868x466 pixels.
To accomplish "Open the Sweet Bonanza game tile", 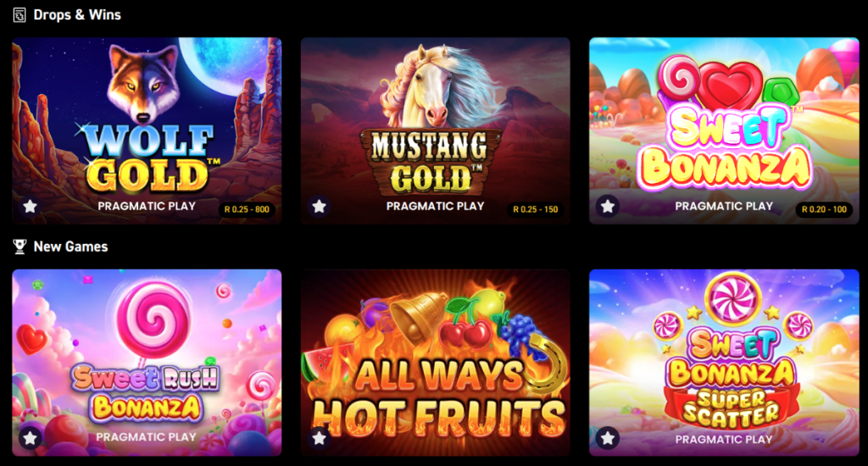I will [x=724, y=130].
